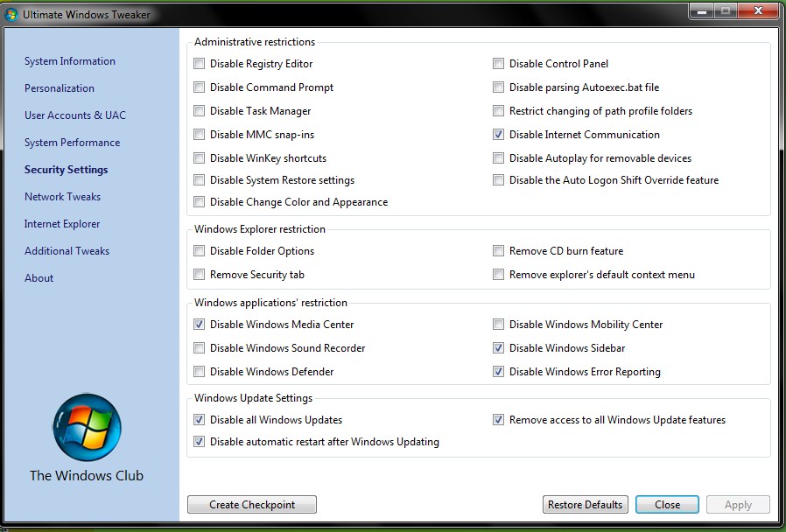Check Disable Windows Sound Recorder

(199, 348)
